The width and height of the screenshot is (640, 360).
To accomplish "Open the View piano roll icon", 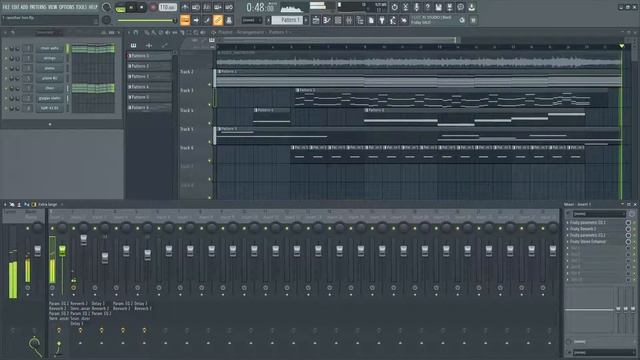I will coord(327,20).
